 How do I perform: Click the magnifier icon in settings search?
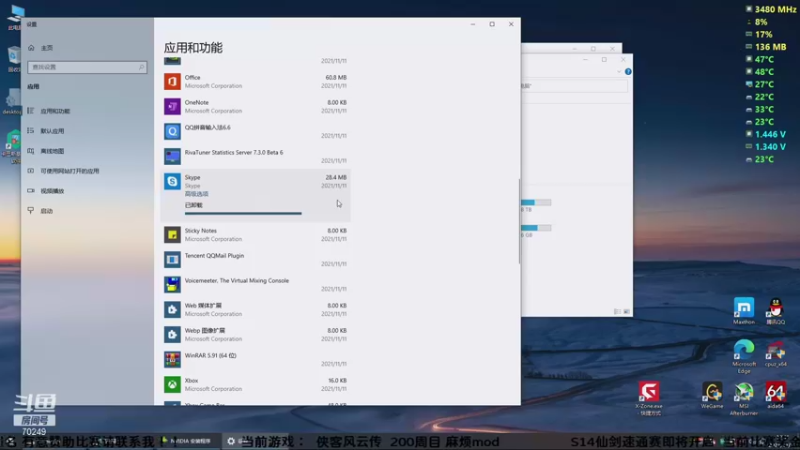tap(141, 67)
